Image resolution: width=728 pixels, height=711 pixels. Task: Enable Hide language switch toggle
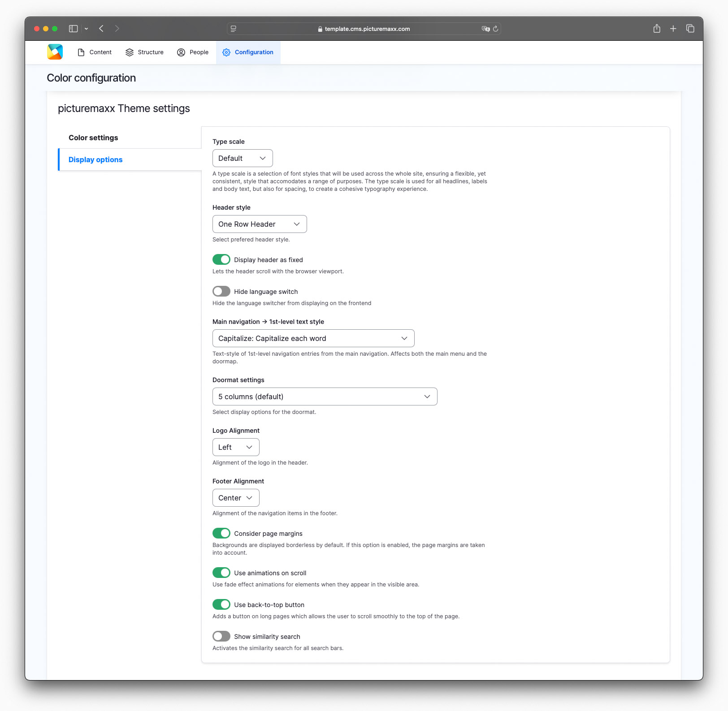(x=221, y=292)
